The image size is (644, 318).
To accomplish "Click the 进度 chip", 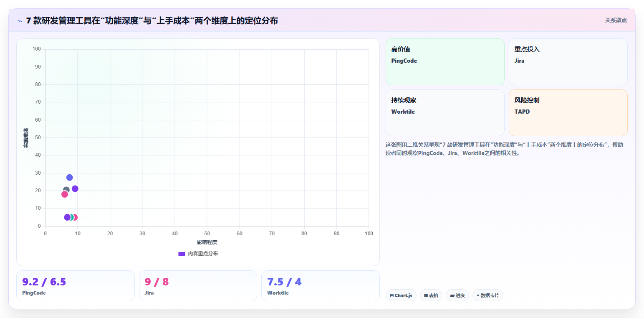I will (457, 295).
